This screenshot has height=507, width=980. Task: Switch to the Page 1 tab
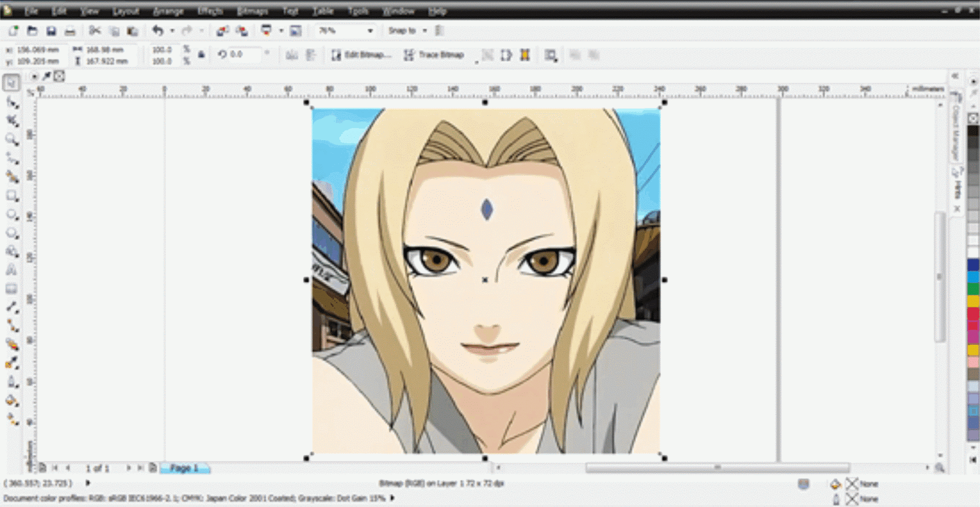pyautogui.click(x=185, y=468)
